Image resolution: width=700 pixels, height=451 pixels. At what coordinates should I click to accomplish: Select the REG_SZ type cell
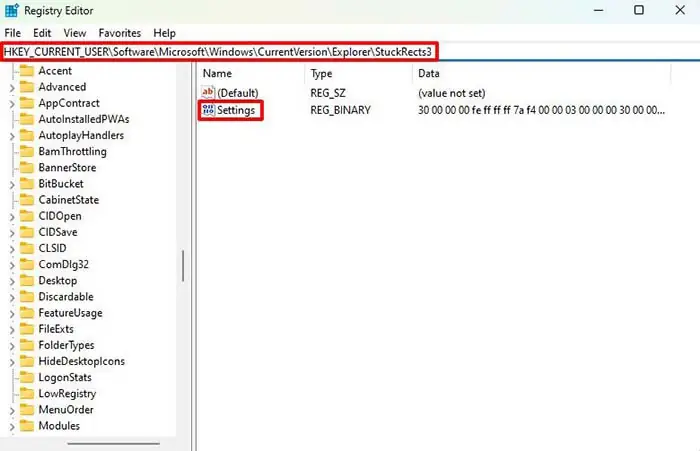pyautogui.click(x=328, y=93)
